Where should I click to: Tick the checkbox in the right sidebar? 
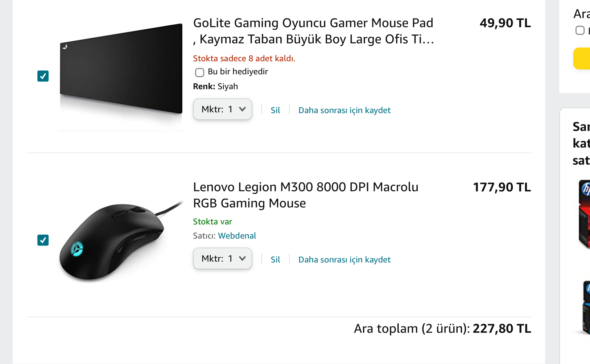click(580, 30)
